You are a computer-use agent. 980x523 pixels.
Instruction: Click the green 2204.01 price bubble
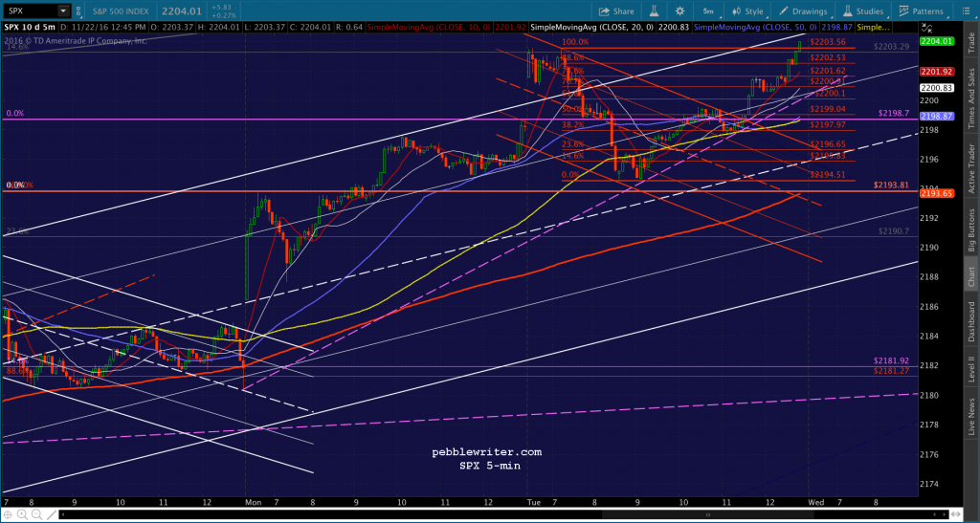click(x=937, y=41)
